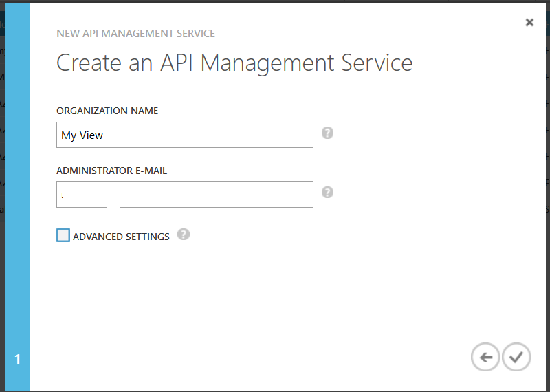Click the dimmed background above the dialog
The image size is (550, 392).
(275, 1)
